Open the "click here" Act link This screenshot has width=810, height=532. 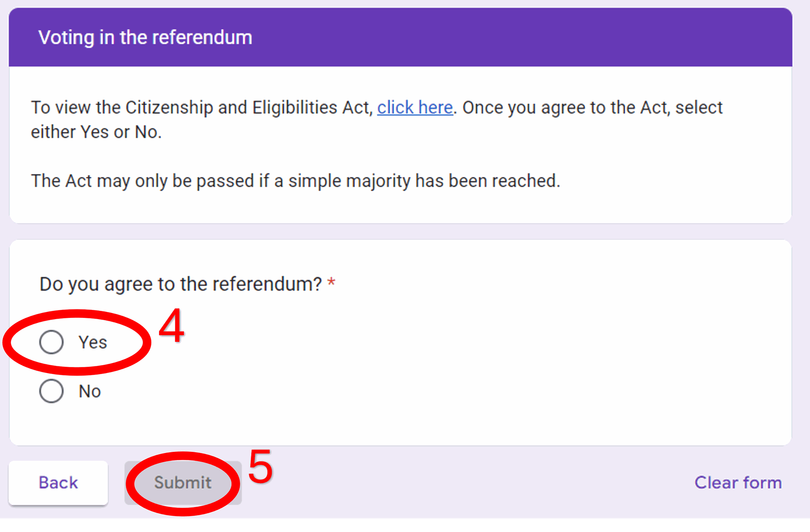pos(415,107)
